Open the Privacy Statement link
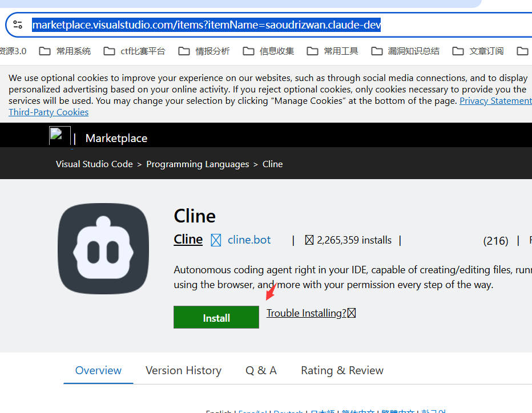 click(x=495, y=100)
